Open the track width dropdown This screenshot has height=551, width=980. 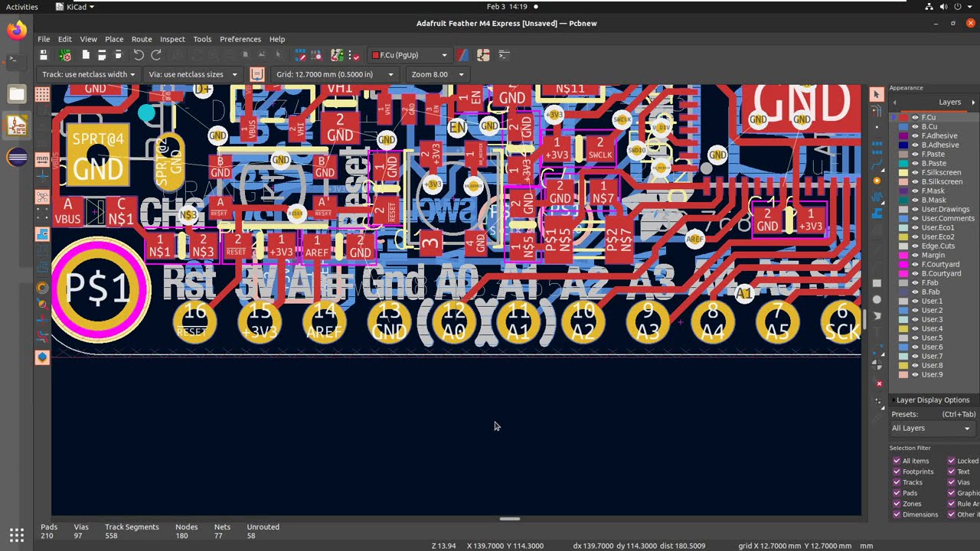[88, 74]
